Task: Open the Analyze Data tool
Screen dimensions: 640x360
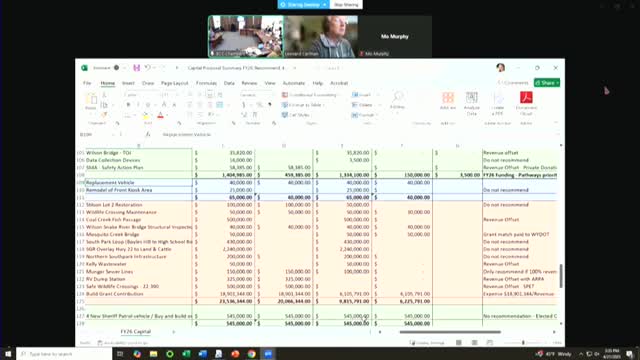Action: point(471,104)
